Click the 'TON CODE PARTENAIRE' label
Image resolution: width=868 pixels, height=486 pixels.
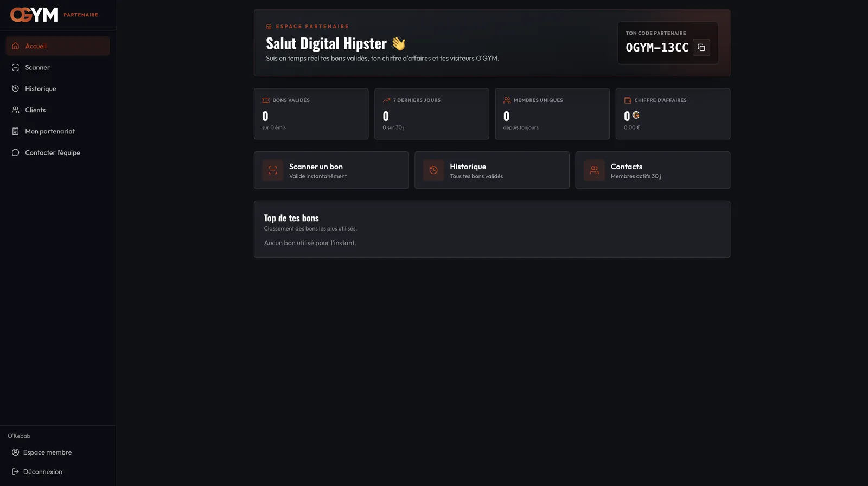[656, 33]
